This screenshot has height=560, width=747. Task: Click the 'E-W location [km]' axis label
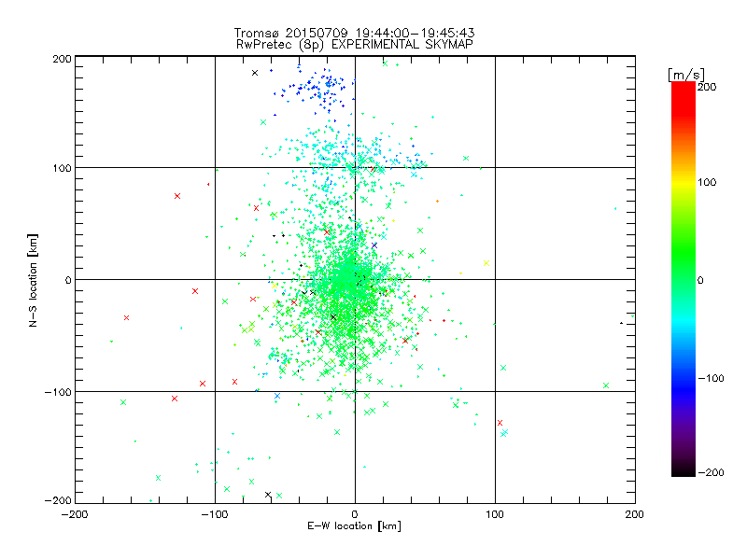click(x=354, y=526)
